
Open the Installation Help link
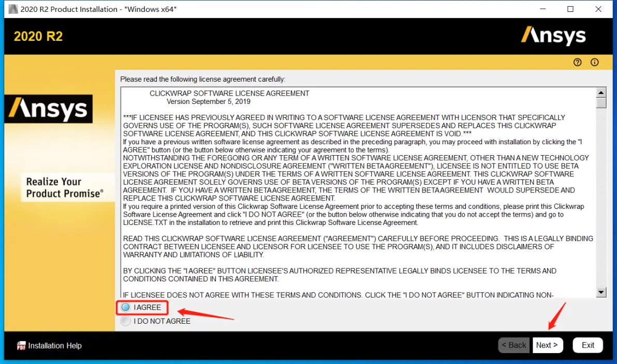pyautogui.click(x=55, y=345)
